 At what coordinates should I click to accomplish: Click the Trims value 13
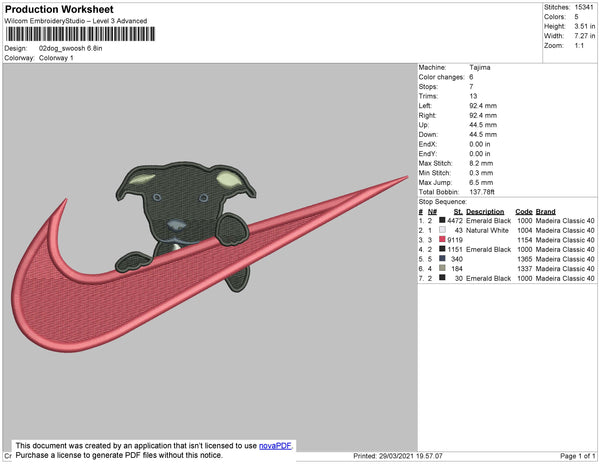coord(473,96)
